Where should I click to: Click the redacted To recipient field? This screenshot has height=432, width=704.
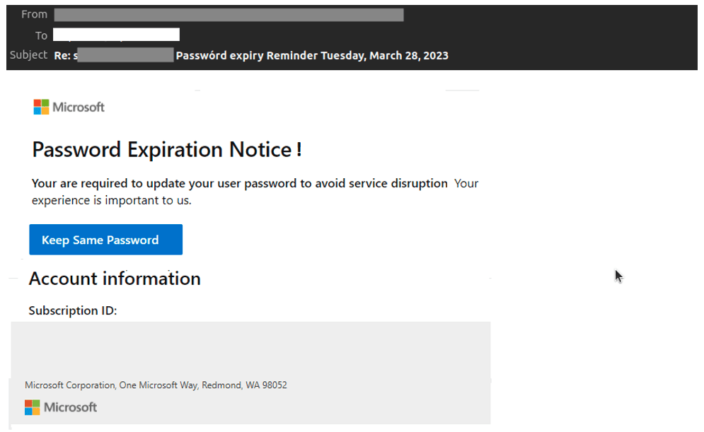pyautogui.click(x=116, y=35)
